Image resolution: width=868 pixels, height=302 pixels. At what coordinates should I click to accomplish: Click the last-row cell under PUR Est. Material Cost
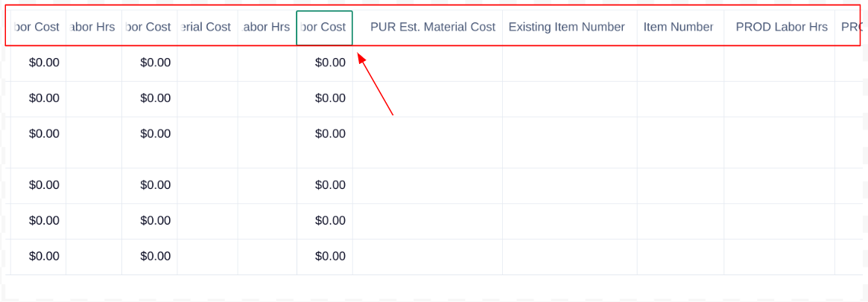[428, 257]
